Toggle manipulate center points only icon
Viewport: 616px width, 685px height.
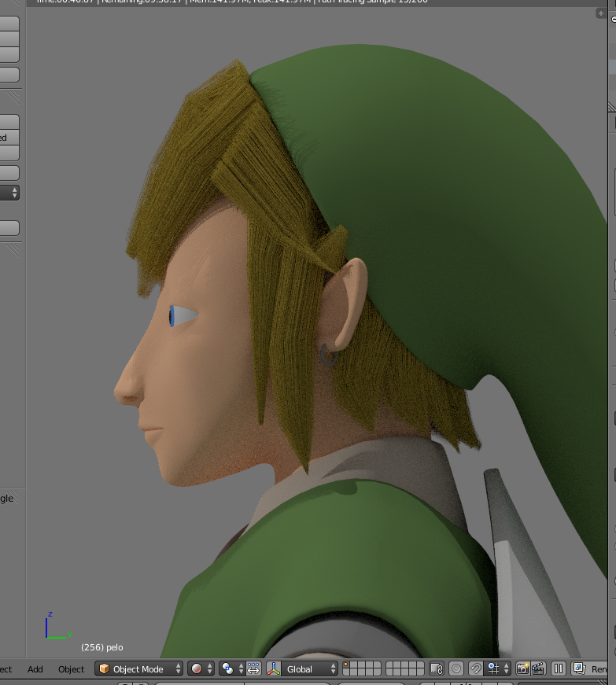[253, 668]
